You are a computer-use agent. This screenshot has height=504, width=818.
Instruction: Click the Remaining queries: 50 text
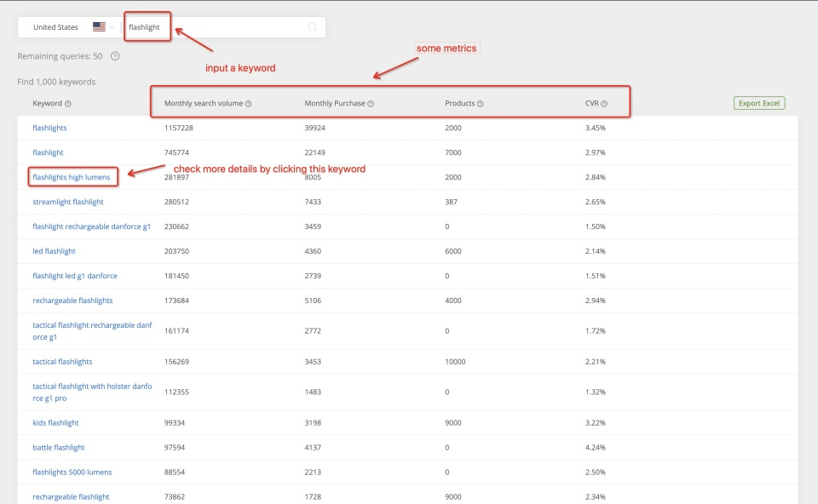click(60, 56)
